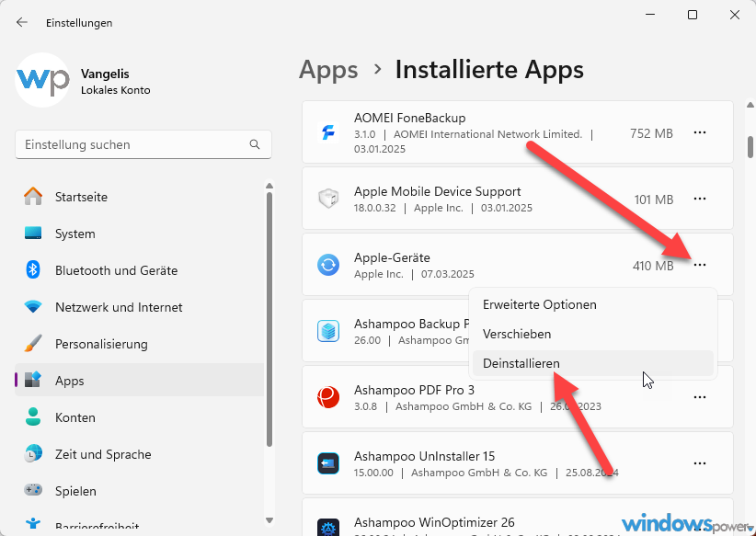The image size is (756, 536).
Task: Toggle the three-dot menu of Apple-Geräte
Action: 700,265
